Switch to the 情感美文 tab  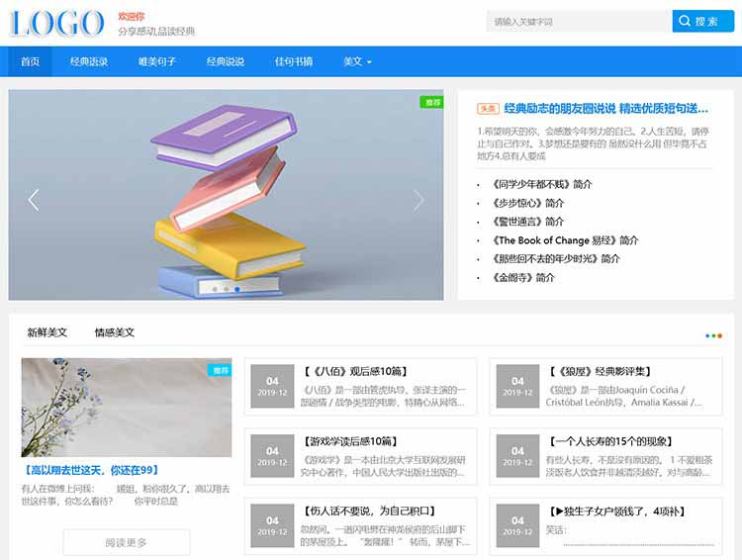point(115,332)
